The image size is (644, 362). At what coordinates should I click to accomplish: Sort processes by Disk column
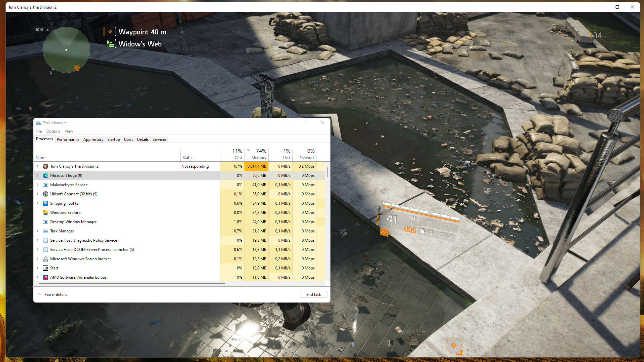point(281,154)
